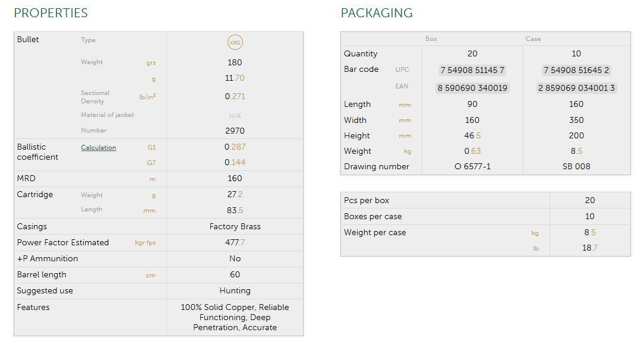
Task: Click the +P Ammunition No value
Action: tap(235, 258)
